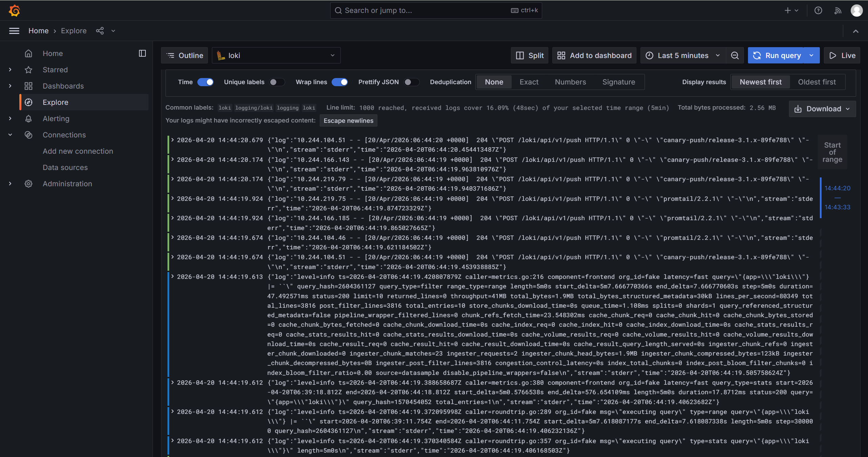Screen dimensions: 868x457
Task: Expand the Alerting section chevron
Action: point(10,118)
